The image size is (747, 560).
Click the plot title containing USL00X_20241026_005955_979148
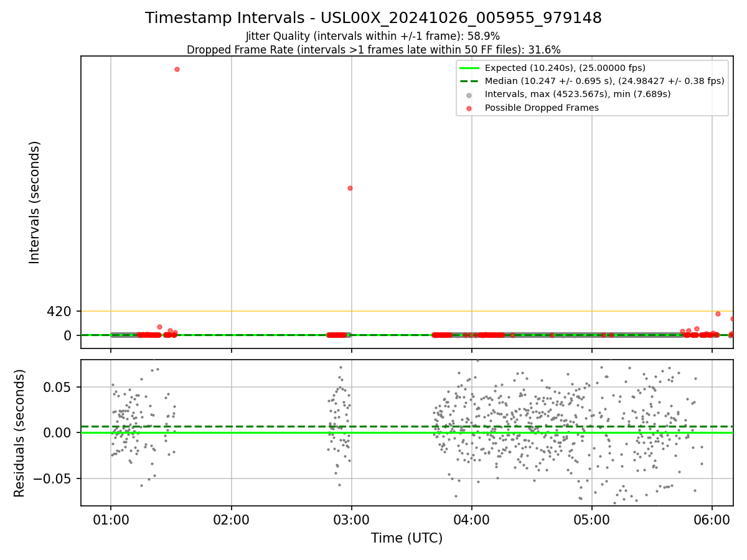tap(374, 18)
